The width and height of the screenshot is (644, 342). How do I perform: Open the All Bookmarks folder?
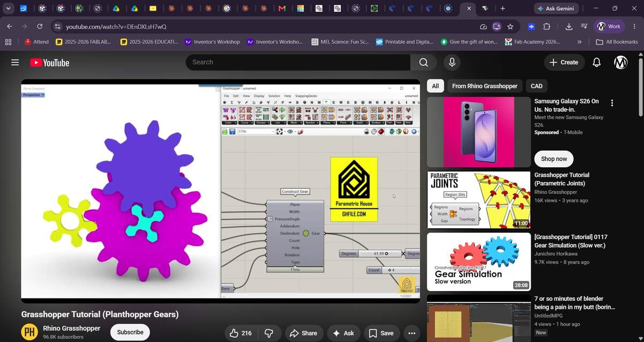(617, 42)
